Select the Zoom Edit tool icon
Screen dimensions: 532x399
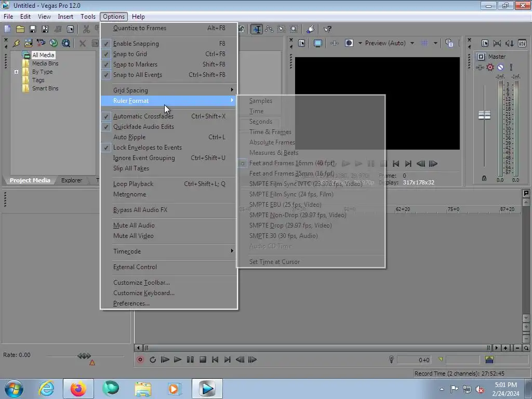click(294, 29)
